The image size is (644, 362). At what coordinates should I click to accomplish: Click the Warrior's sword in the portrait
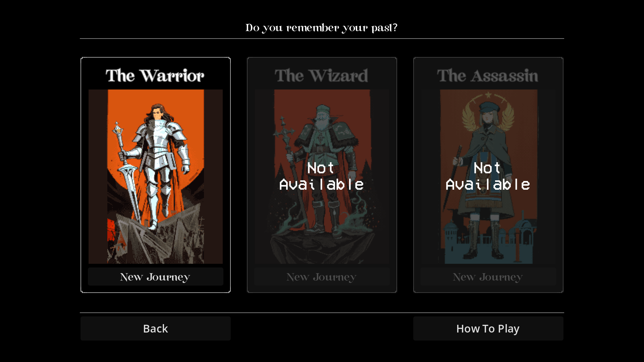coord(131,191)
